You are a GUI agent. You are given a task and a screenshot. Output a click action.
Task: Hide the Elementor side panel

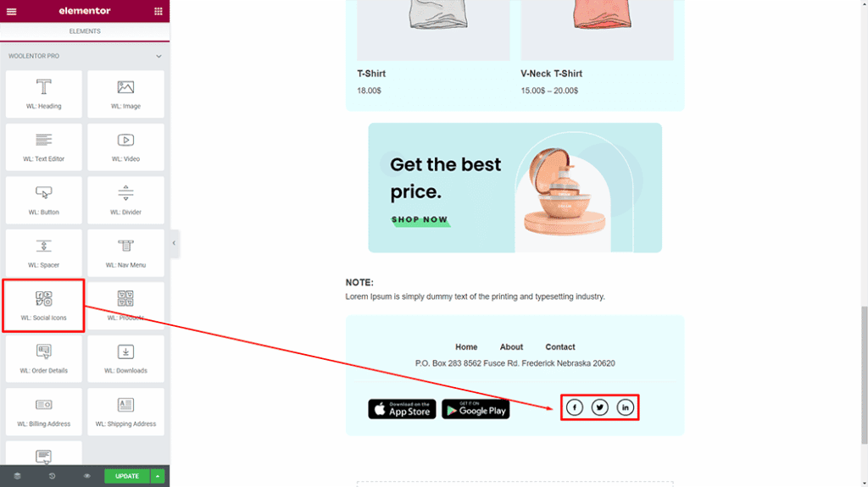coord(174,243)
